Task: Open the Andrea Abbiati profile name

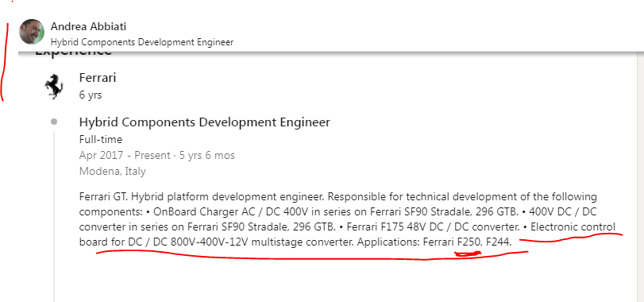Action: pyautogui.click(x=88, y=27)
